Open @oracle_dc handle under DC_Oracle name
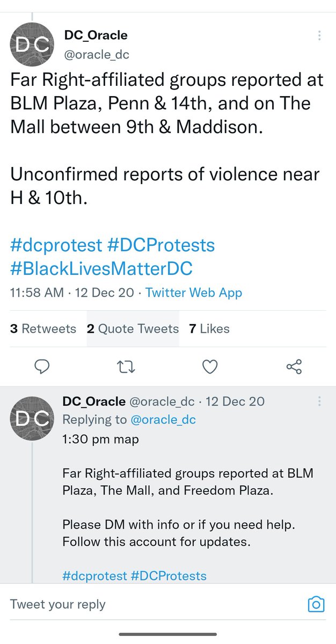 pyautogui.click(x=97, y=54)
